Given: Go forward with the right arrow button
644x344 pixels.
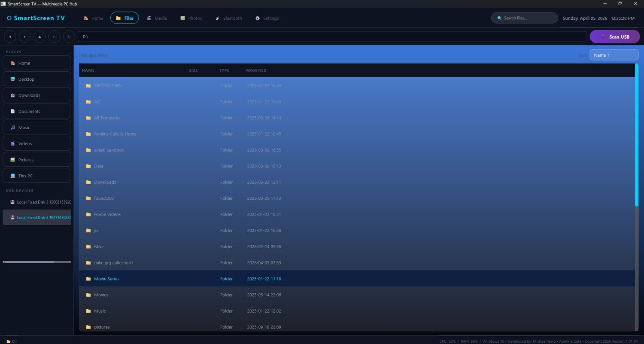Looking at the screenshot, I should pos(25,37).
